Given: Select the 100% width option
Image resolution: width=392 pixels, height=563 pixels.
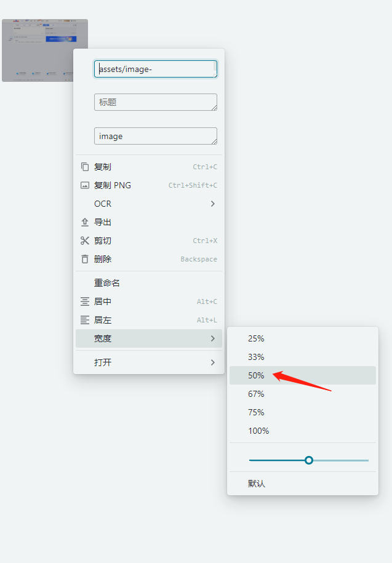Looking at the screenshot, I should pyautogui.click(x=258, y=431).
